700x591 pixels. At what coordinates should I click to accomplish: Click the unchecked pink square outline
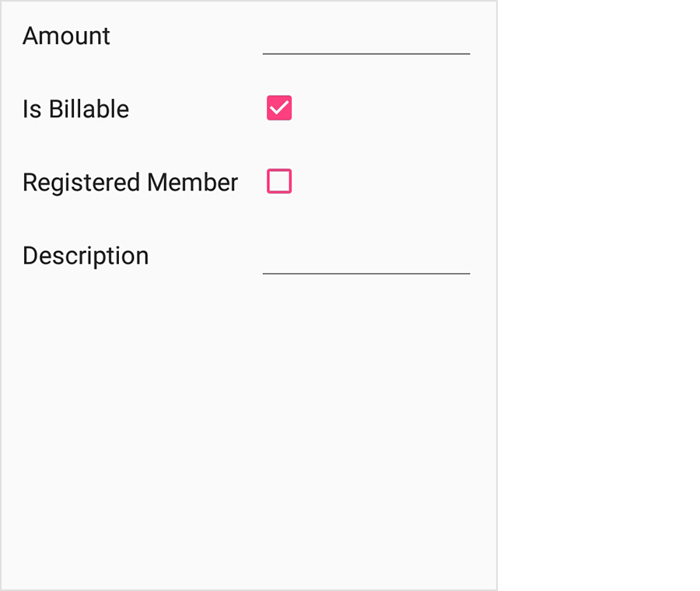pos(279,181)
